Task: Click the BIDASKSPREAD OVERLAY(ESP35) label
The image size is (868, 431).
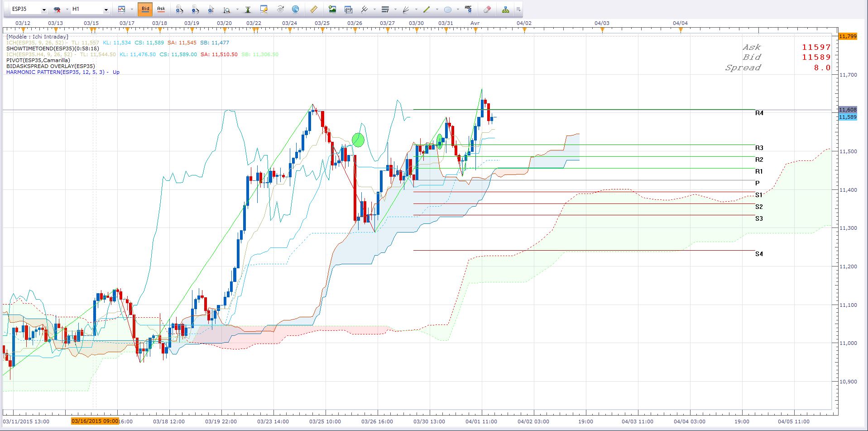Action: 51,66
